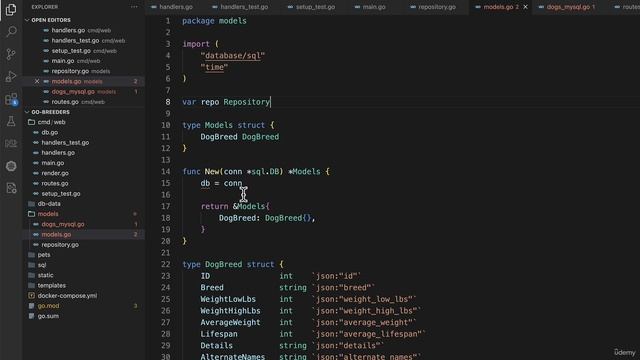
Task: Open setup_test.go in project tree
Action: (x=61, y=193)
